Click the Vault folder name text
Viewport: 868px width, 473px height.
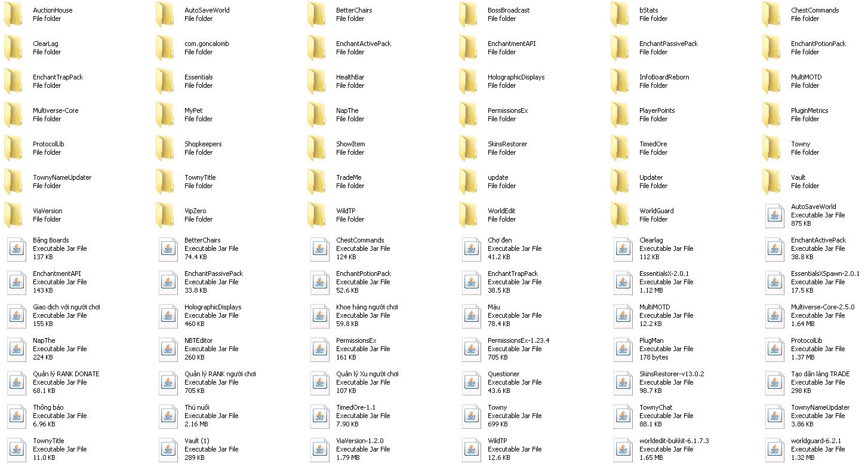click(798, 177)
